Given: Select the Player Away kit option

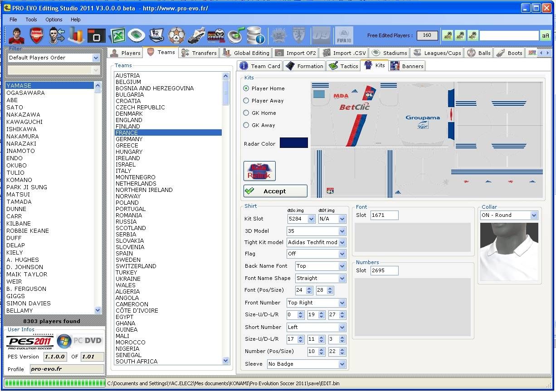Looking at the screenshot, I should [247, 101].
